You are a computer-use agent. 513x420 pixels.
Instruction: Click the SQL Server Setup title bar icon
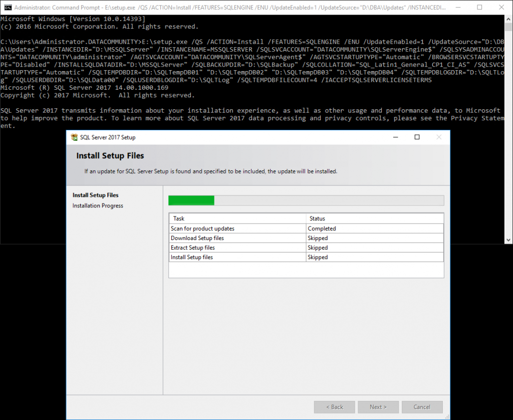coord(74,137)
